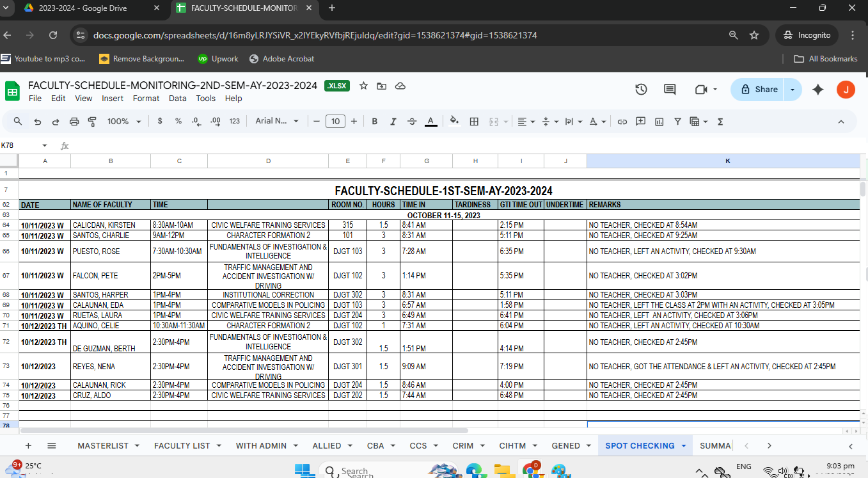The height and width of the screenshot is (478, 868).
Task: Print the spreadsheet
Action: coord(74,122)
